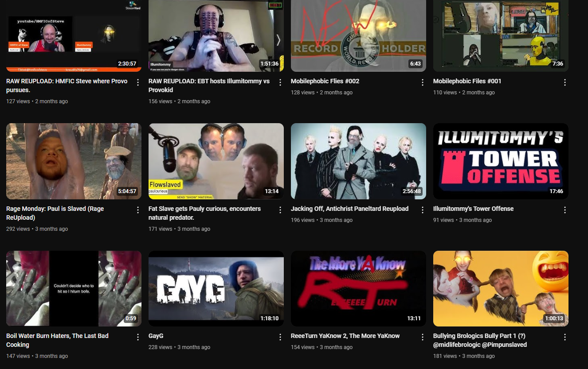
Task: Show more actions for GayG video
Action: pyautogui.click(x=280, y=337)
